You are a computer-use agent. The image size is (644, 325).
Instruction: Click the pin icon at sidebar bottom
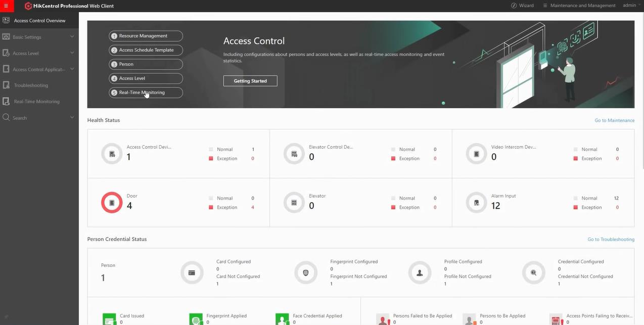tap(6, 317)
